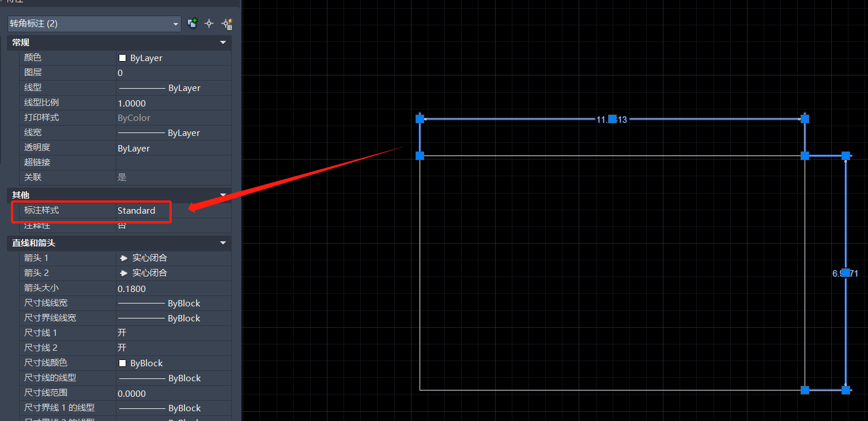Collapse the 直线和箭头 section
The image size is (868, 421).
(x=223, y=243)
